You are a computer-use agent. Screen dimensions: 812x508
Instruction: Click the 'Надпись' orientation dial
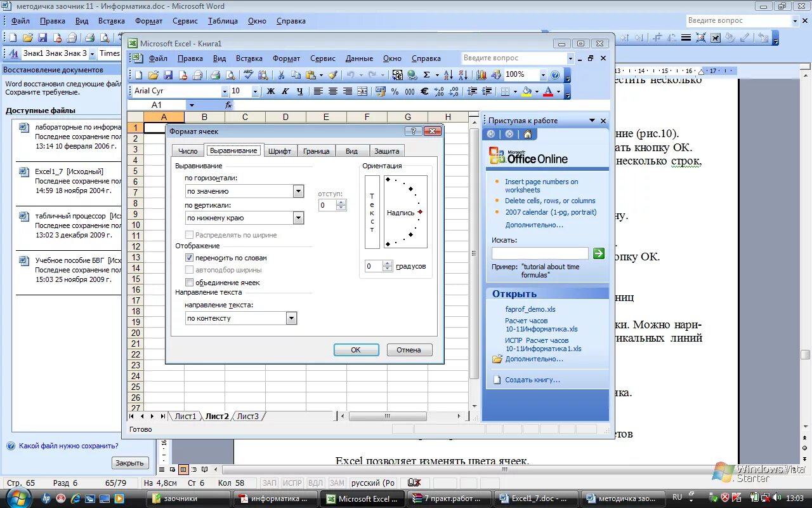click(x=405, y=212)
